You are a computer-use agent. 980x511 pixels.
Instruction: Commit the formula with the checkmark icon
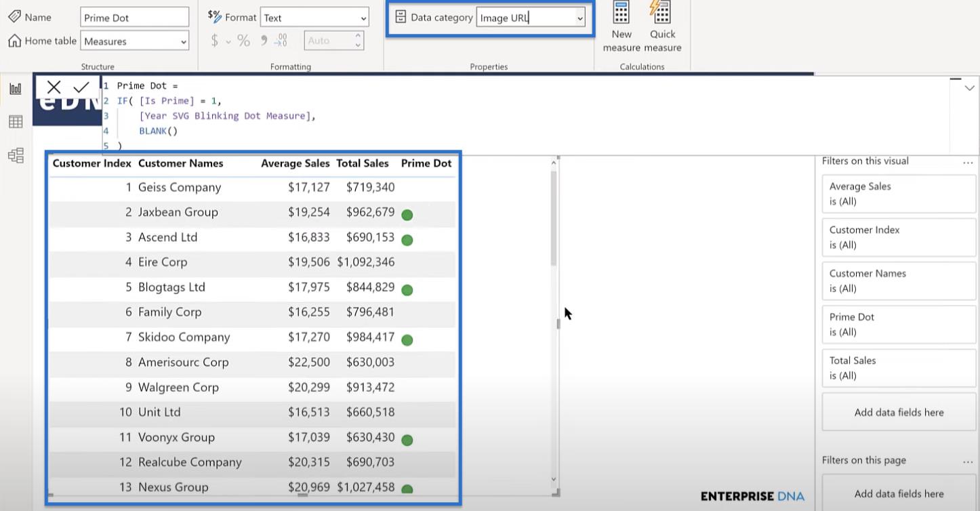pyautogui.click(x=81, y=87)
